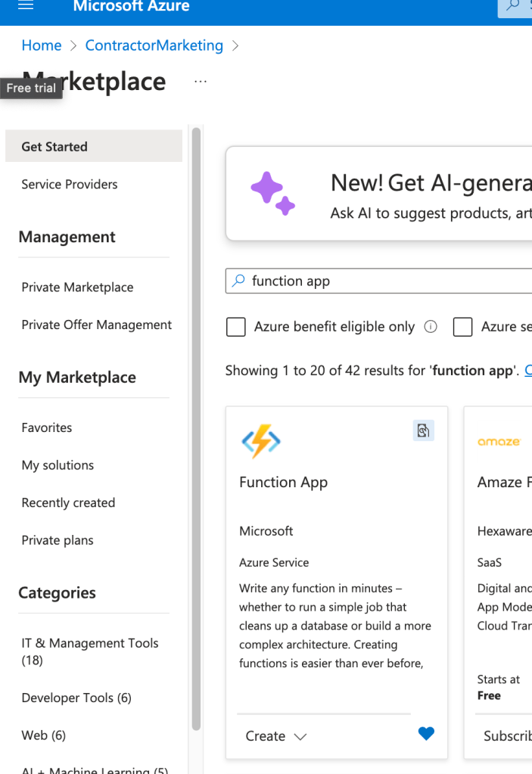Click the 'Azure Service' label
This screenshot has height=774, width=532.
point(274,563)
